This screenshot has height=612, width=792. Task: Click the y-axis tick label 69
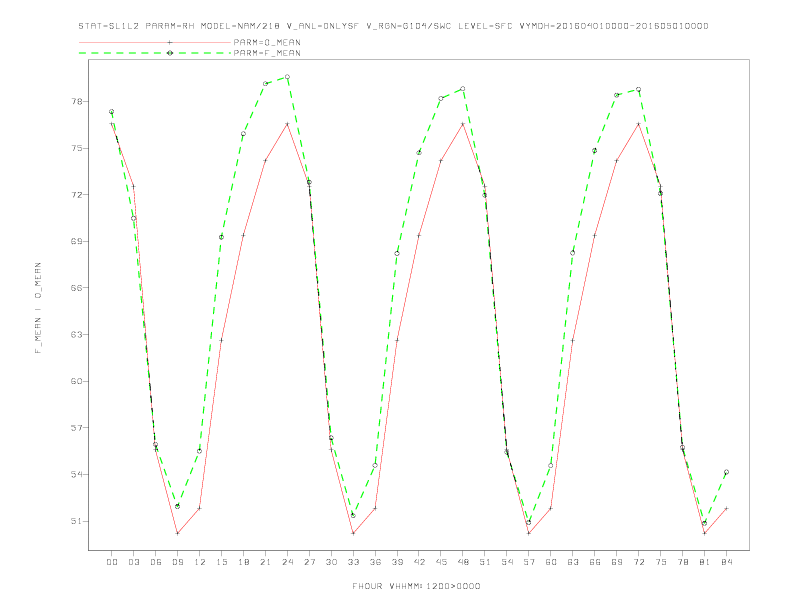point(76,241)
